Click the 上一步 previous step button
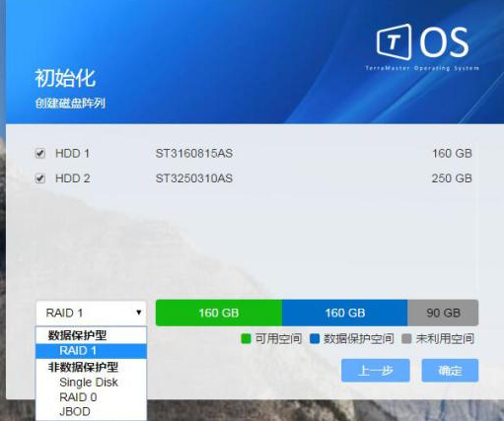This screenshot has height=421, width=504. coord(376,371)
